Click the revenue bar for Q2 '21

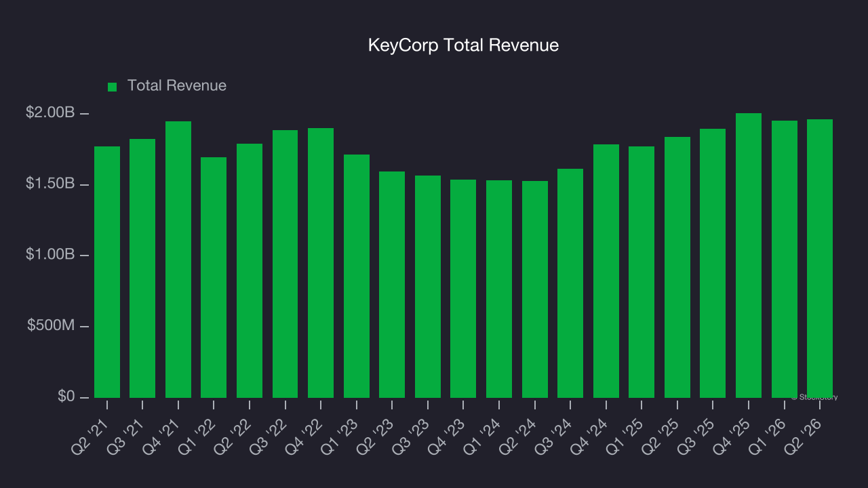107,272
